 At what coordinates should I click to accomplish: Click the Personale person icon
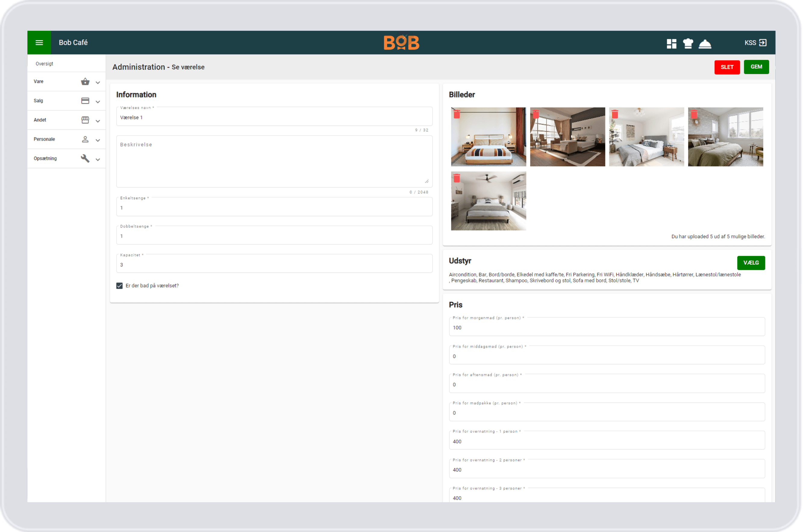pos(85,139)
